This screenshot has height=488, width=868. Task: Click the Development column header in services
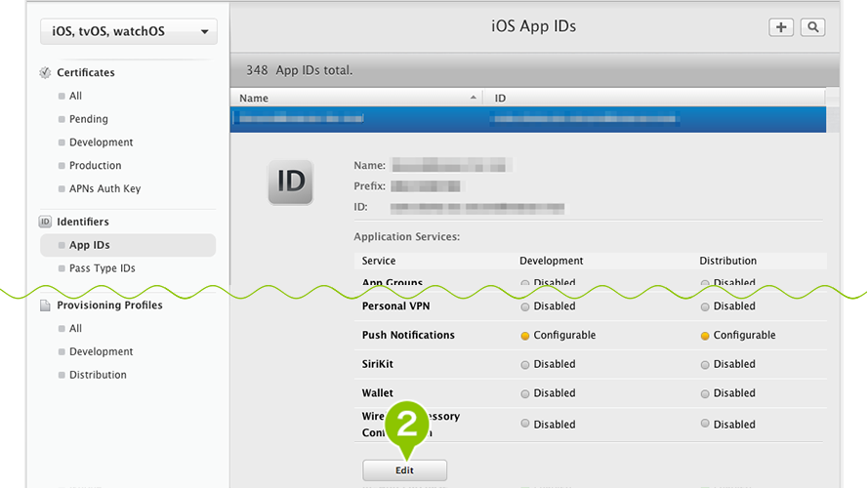[x=552, y=261]
